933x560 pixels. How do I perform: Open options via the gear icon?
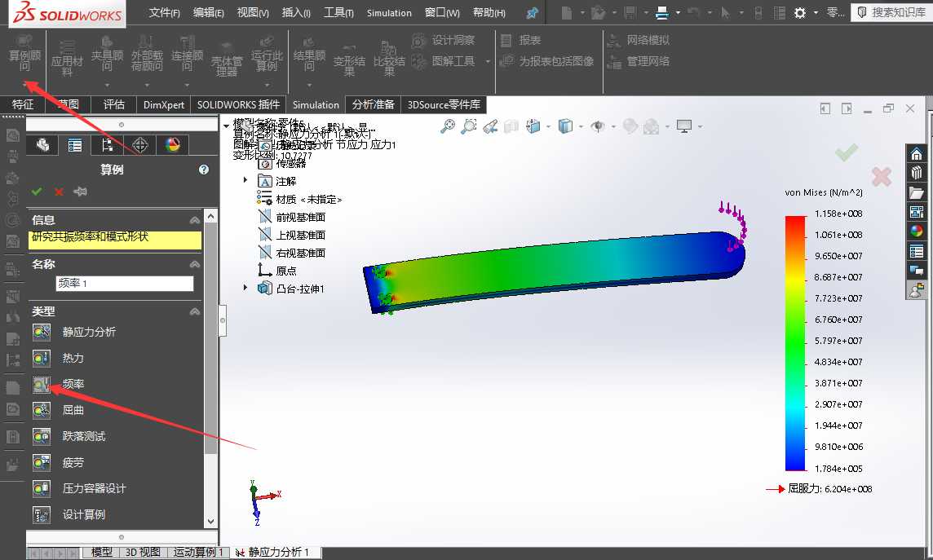pyautogui.click(x=800, y=12)
